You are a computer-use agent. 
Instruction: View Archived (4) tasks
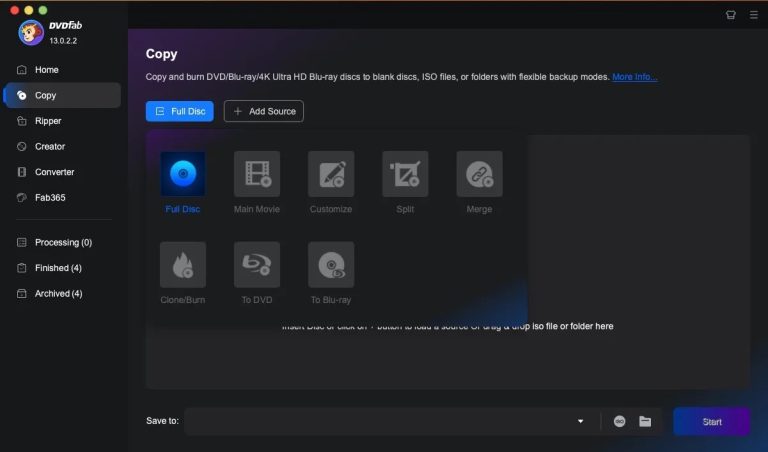pos(62,293)
